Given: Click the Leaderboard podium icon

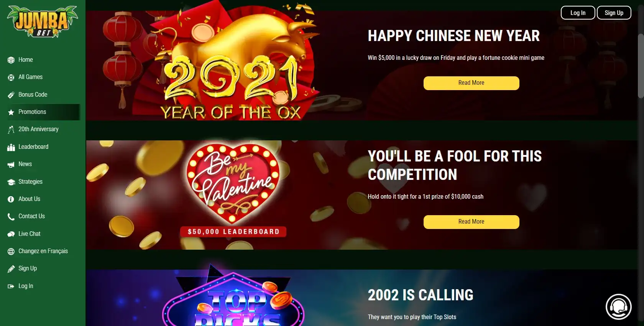Looking at the screenshot, I should [x=11, y=147].
